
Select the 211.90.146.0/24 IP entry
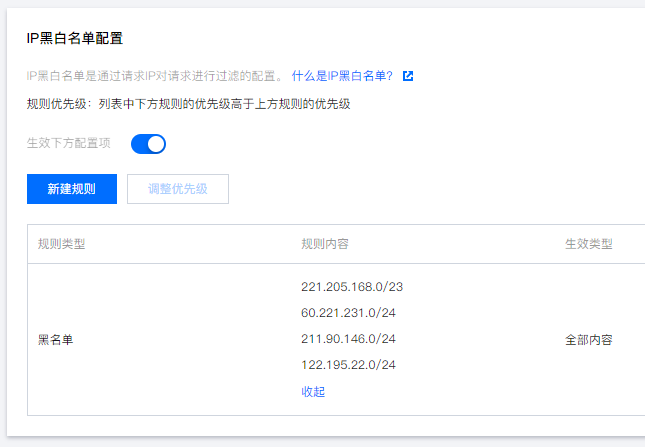[x=349, y=339]
